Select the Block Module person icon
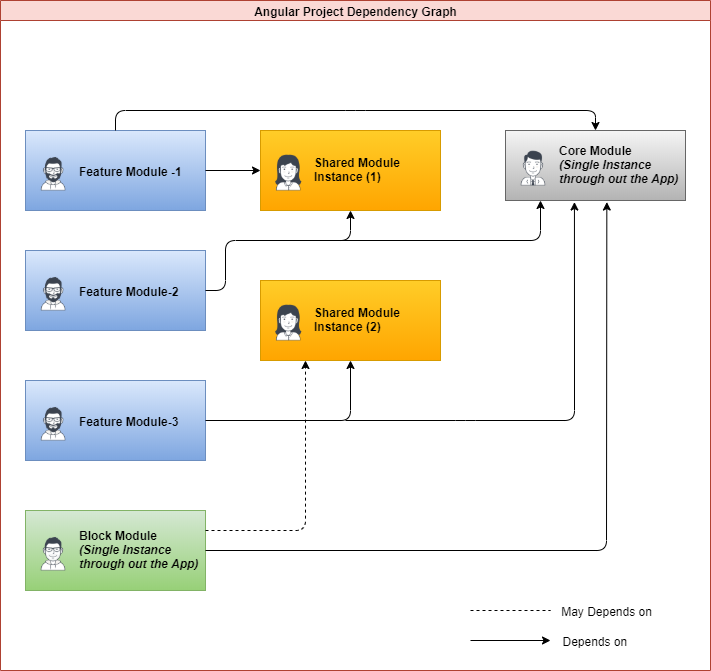The width and height of the screenshot is (711, 671). (53, 552)
